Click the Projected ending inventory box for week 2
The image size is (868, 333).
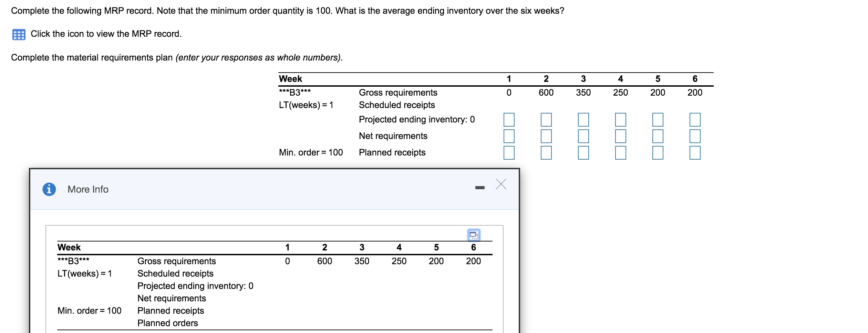[546, 120]
